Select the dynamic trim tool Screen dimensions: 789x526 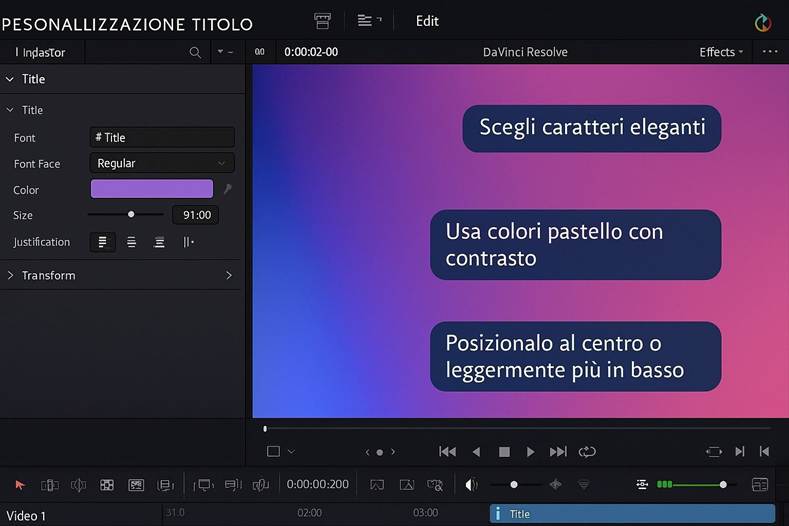tap(78, 485)
